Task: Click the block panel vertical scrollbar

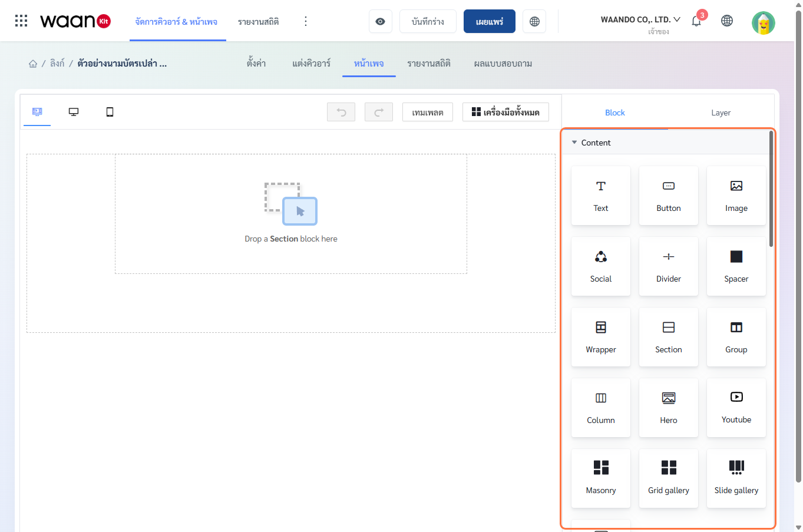Action: pyautogui.click(x=771, y=189)
